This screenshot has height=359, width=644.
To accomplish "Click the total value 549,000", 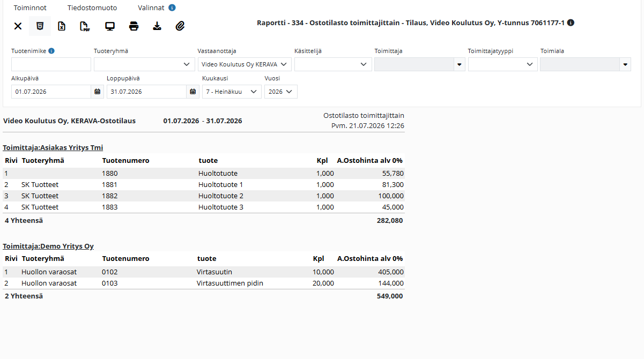I will 390,296.
